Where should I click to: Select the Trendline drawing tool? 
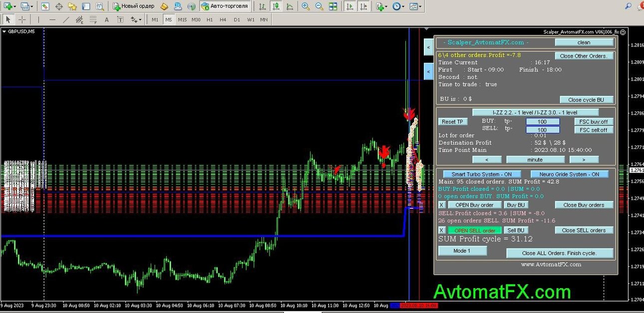(66, 19)
